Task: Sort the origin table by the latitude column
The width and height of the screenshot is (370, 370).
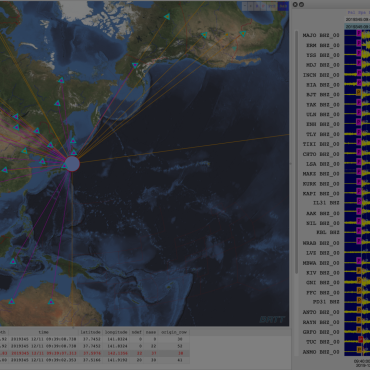Action: [91, 332]
